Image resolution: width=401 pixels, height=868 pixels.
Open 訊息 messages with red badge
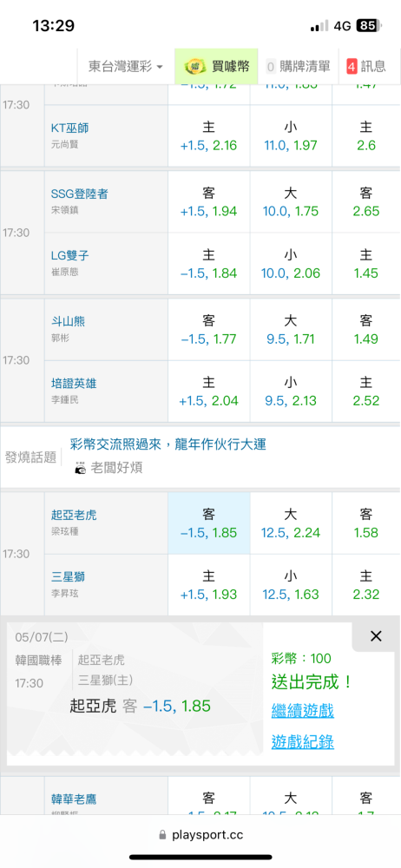[366, 67]
